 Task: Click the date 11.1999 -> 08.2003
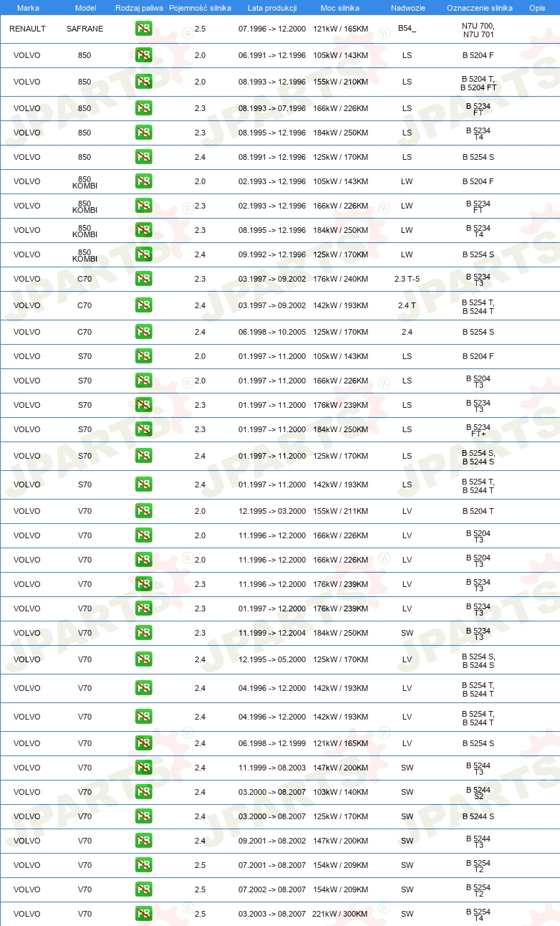click(x=272, y=768)
